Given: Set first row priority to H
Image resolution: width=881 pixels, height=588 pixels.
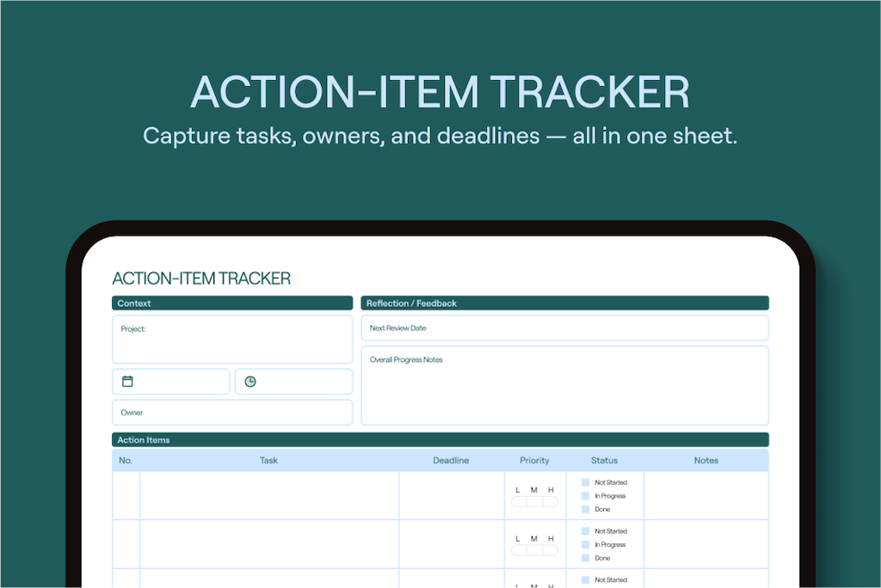Looking at the screenshot, I should tap(551, 501).
